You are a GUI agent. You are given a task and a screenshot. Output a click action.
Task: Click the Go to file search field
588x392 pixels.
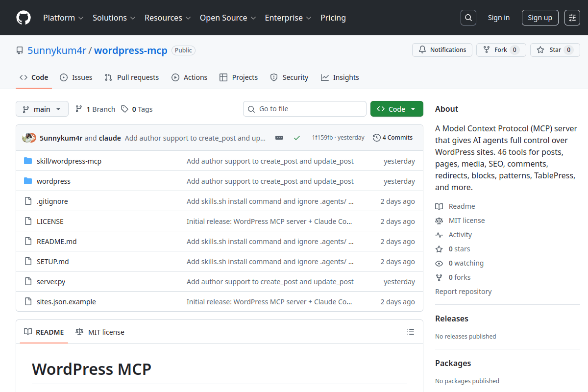point(305,109)
